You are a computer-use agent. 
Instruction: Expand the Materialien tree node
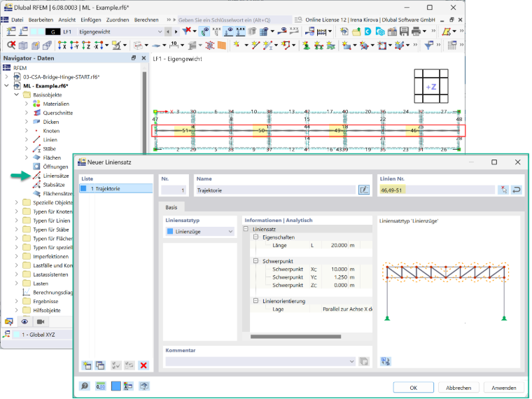pyautogui.click(x=27, y=104)
